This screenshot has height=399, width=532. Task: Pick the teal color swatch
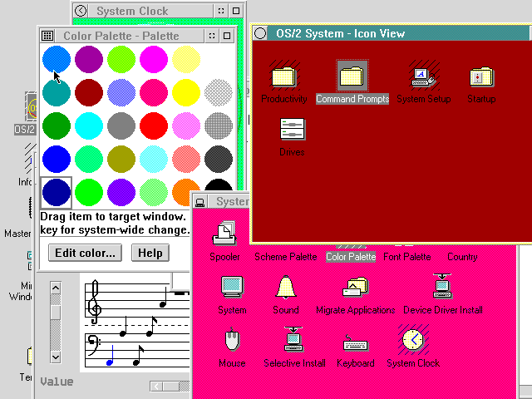57,92
